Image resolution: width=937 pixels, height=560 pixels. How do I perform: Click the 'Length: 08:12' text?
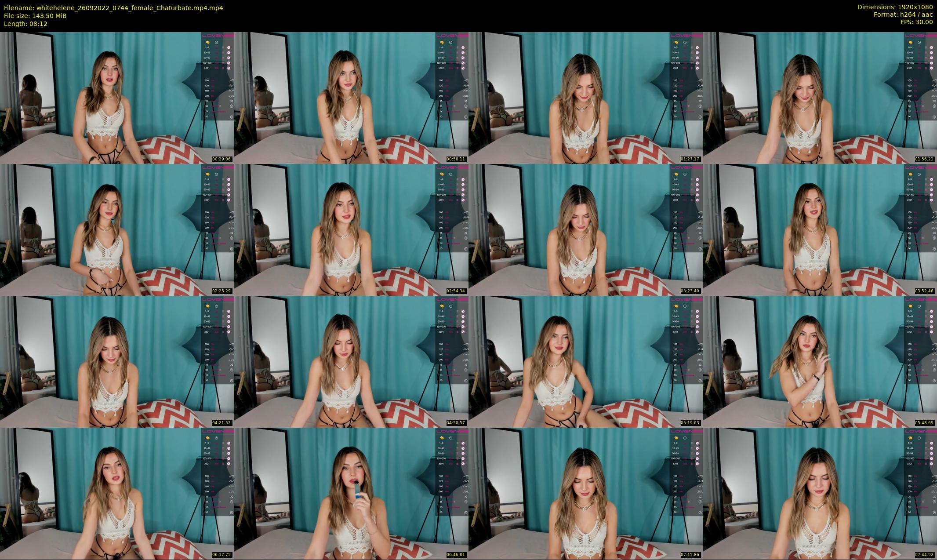click(x=25, y=24)
